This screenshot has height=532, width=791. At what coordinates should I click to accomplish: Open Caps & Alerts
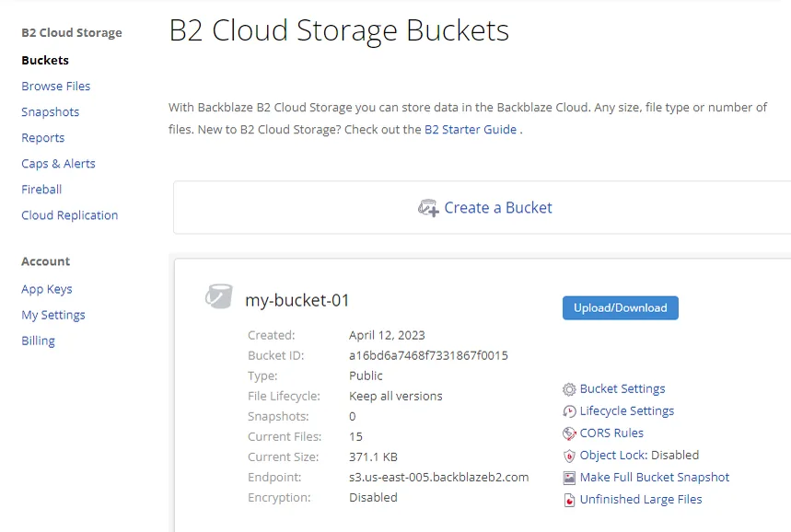point(58,164)
